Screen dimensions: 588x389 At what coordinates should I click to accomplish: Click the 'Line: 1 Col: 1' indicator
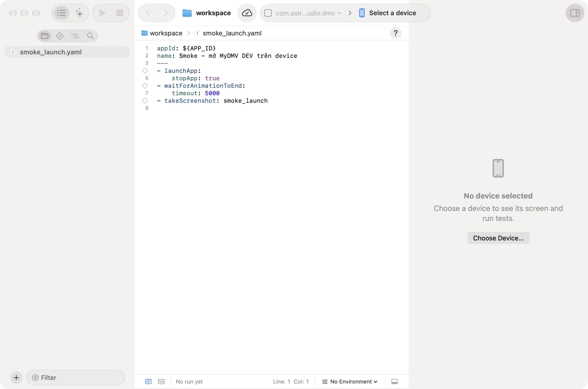[x=291, y=382]
